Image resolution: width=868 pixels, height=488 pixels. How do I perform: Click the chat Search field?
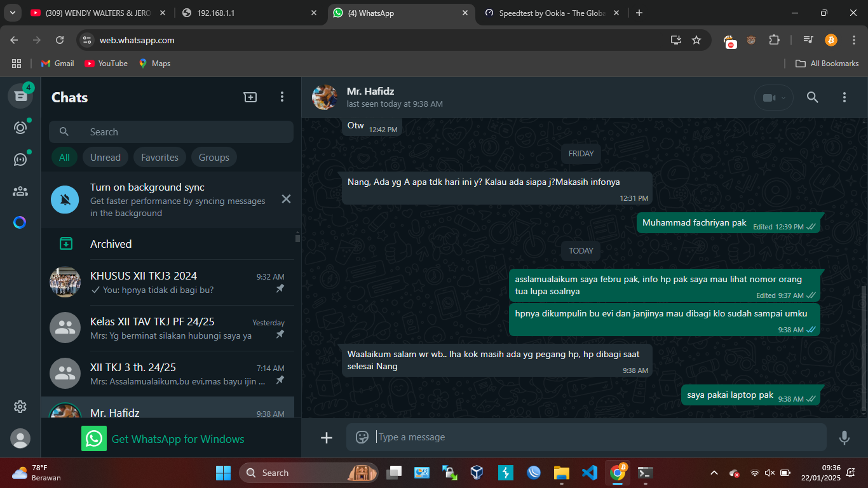point(172,132)
